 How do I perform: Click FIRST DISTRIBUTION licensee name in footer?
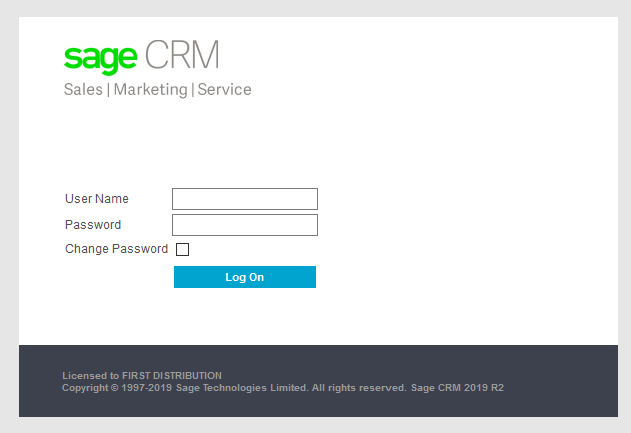point(172,376)
